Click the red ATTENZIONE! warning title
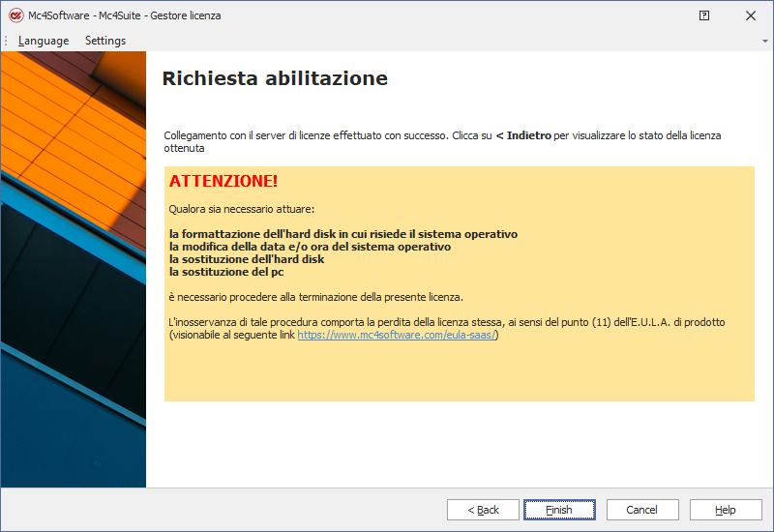 [223, 182]
